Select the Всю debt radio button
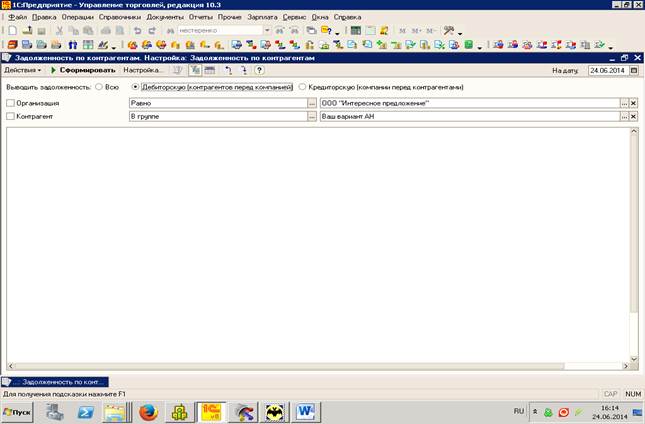The height and width of the screenshot is (424, 645). [x=99, y=87]
